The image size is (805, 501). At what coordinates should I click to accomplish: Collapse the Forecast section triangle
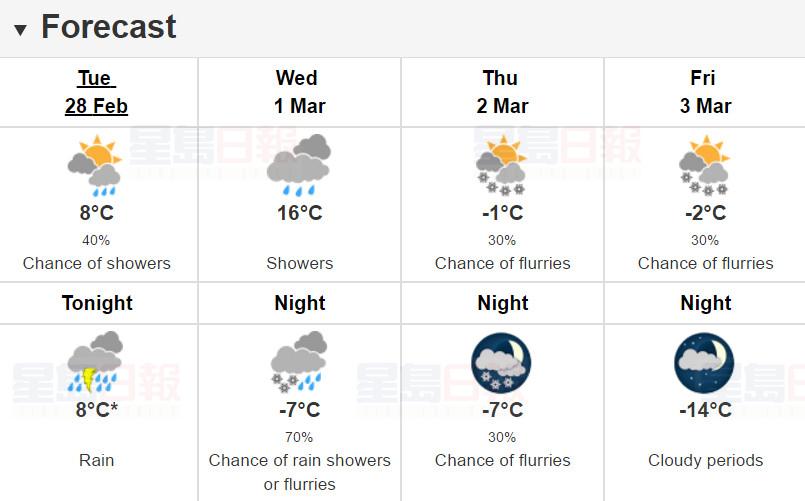20,29
